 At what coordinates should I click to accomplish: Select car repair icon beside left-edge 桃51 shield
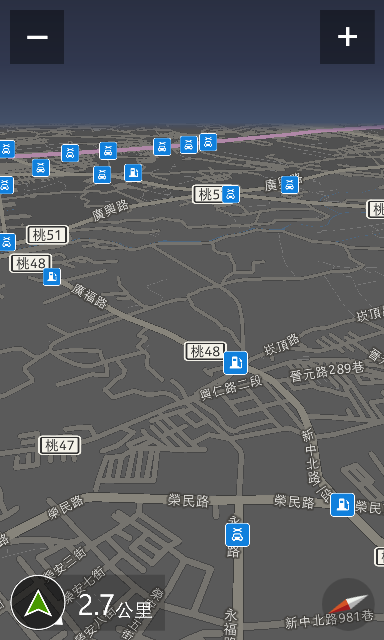7,242
